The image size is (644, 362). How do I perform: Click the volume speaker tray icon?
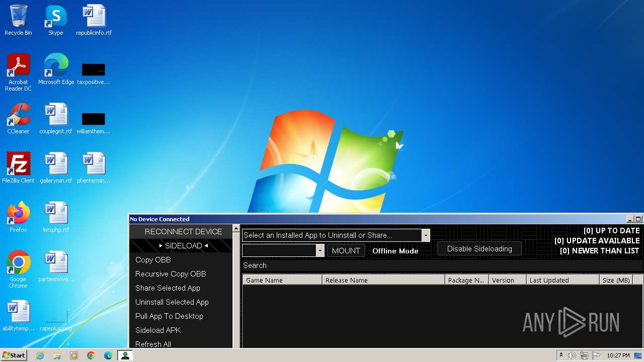pos(572,355)
